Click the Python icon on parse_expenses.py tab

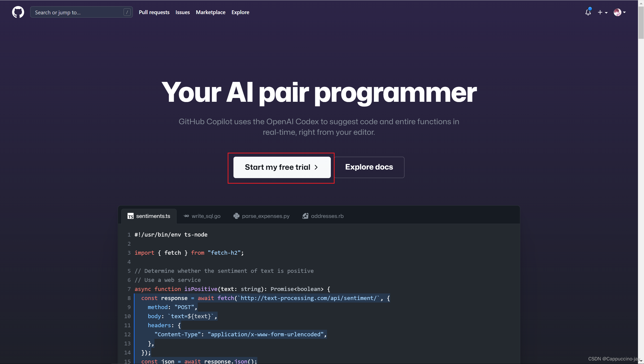point(236,216)
